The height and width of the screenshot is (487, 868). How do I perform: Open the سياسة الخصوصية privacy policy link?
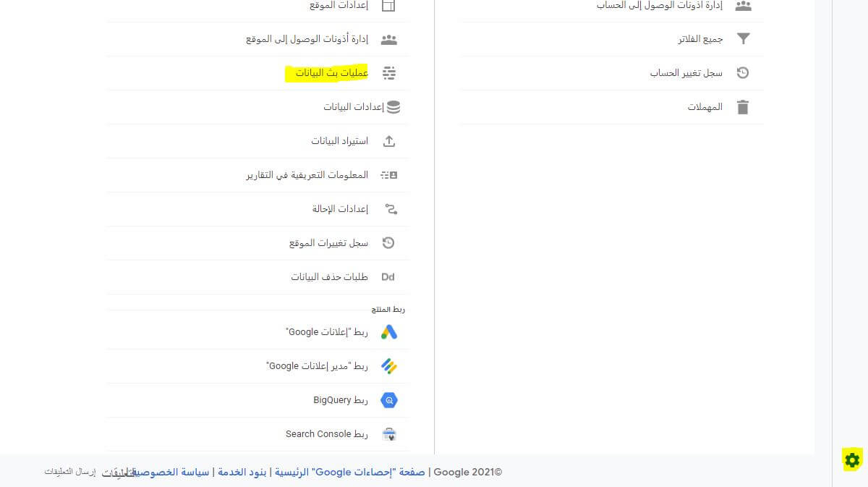171,473
